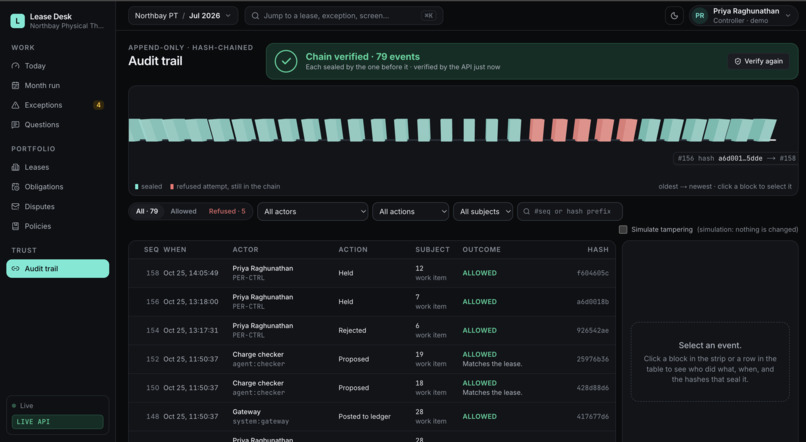Select the Allowed filter tab
The width and height of the screenshot is (806, 442).
184,211
